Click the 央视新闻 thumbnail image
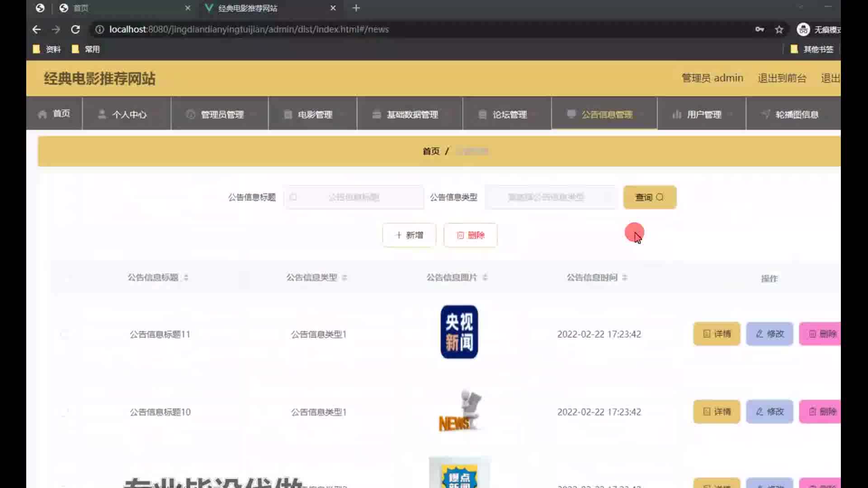This screenshot has height=488, width=868. (x=459, y=332)
